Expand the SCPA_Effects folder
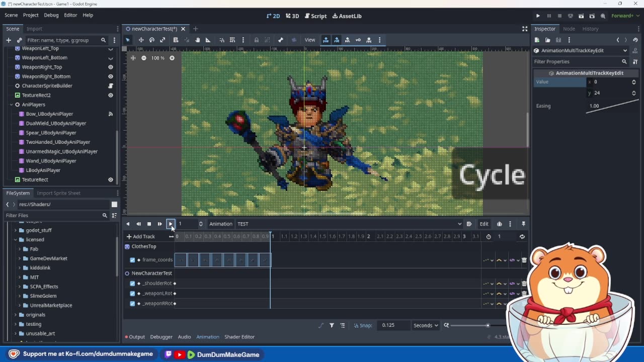This screenshot has width=644, height=362. (20, 287)
